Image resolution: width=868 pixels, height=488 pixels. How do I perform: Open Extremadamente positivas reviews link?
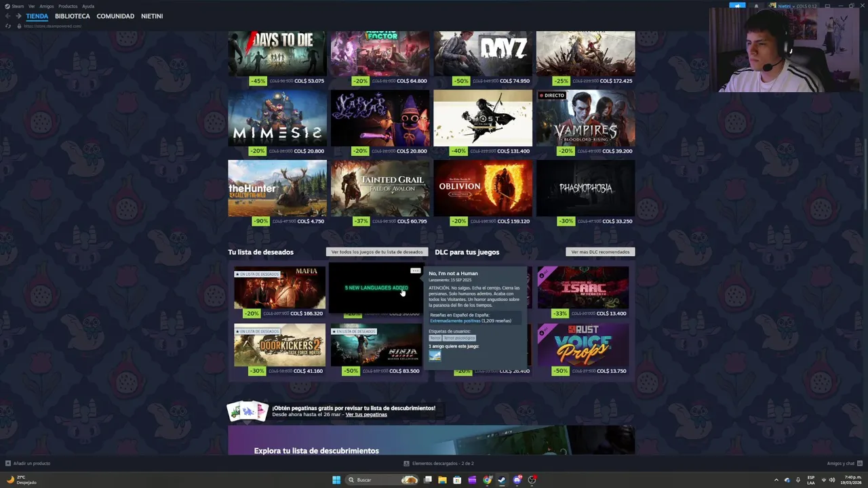coord(455,321)
